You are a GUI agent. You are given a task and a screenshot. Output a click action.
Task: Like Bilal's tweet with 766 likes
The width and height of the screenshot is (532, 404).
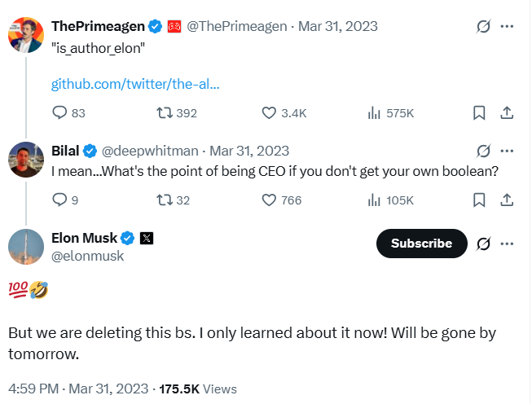[270, 200]
